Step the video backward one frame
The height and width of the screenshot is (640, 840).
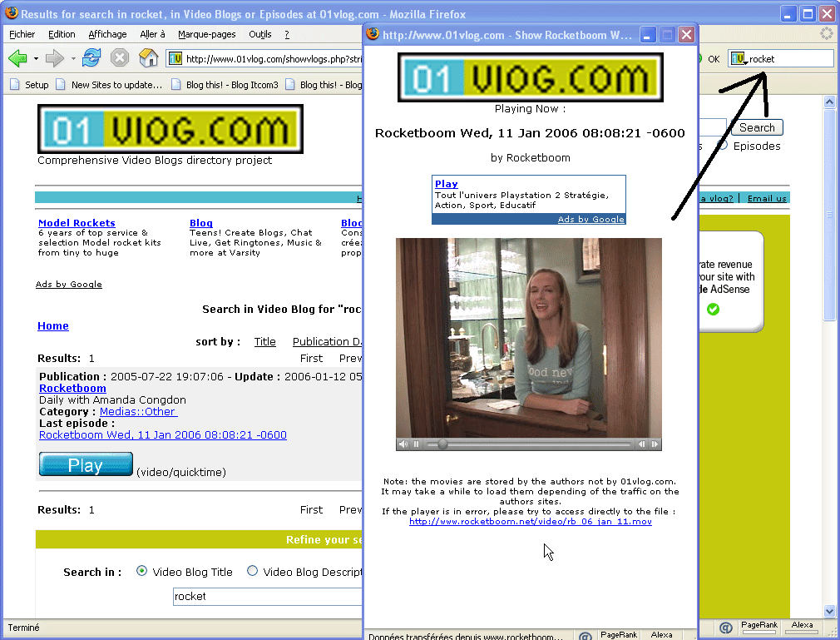642,444
